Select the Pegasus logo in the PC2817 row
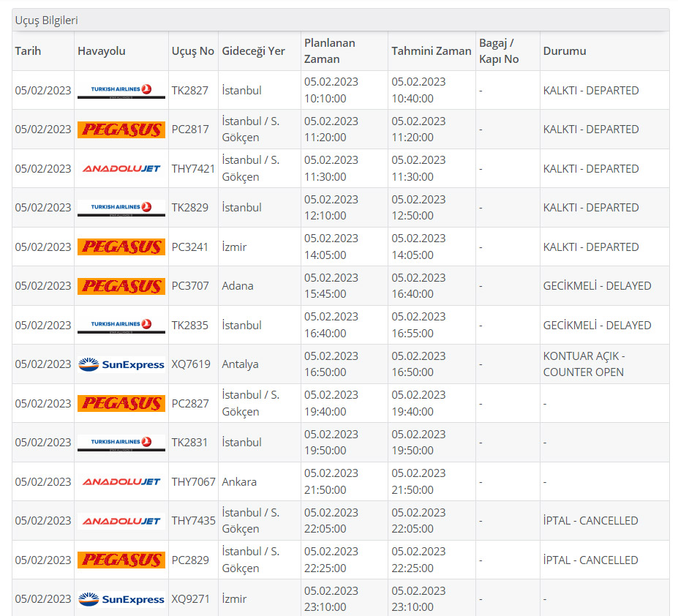Image resolution: width=678 pixels, height=616 pixels. tap(121, 129)
